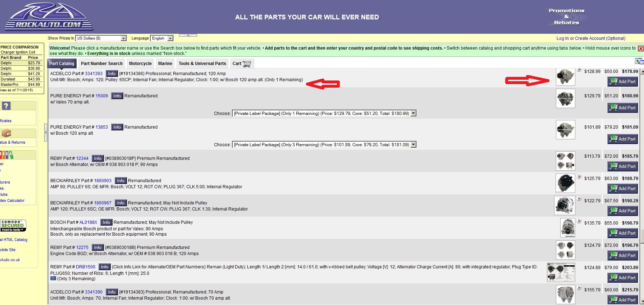Open part number link DRB1500
The width and height of the screenshot is (644, 305).
[86, 267]
